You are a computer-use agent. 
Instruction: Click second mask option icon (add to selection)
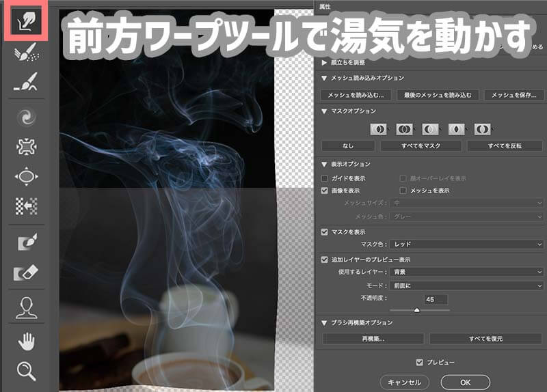(x=404, y=129)
